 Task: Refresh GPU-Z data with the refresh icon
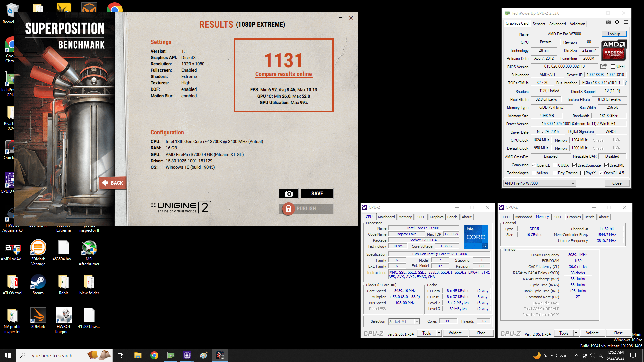[617, 22]
